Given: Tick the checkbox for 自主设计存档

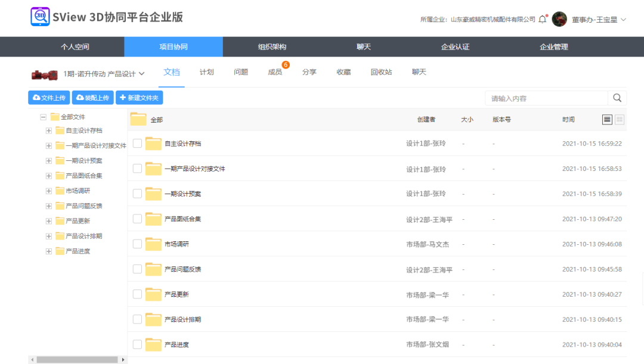Looking at the screenshot, I should [137, 143].
